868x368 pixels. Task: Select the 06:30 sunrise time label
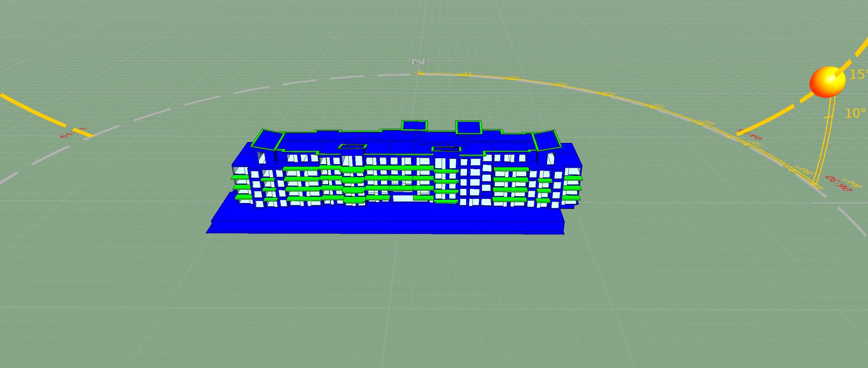click(x=838, y=183)
